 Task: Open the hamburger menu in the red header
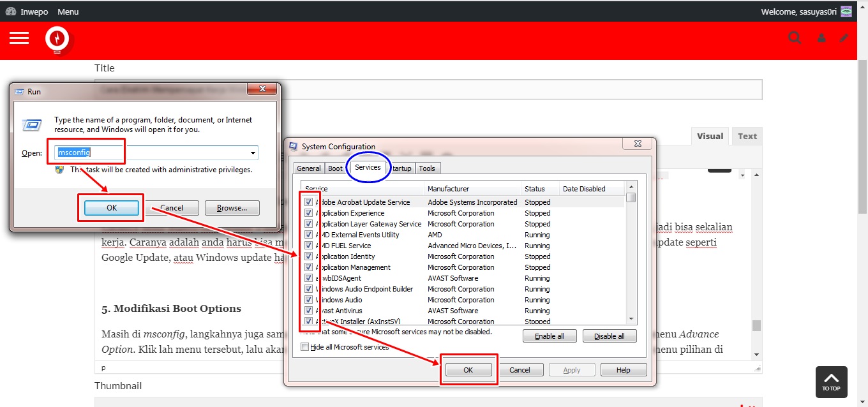pos(19,38)
